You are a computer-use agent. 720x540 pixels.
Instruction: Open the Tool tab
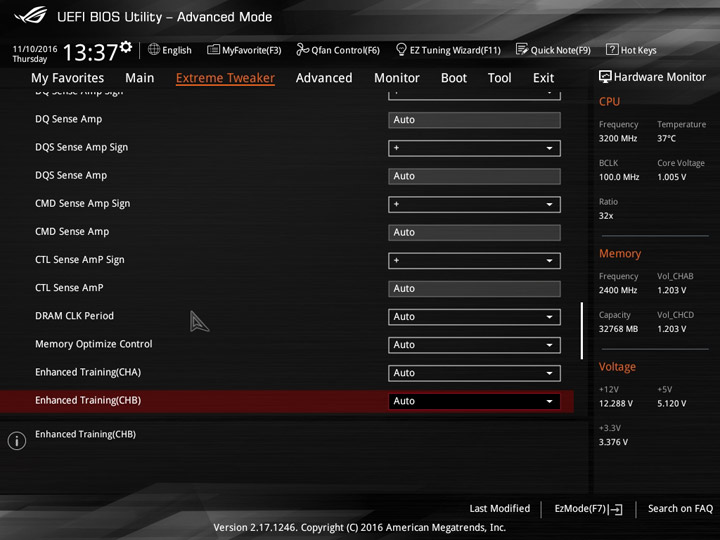pyautogui.click(x=500, y=78)
